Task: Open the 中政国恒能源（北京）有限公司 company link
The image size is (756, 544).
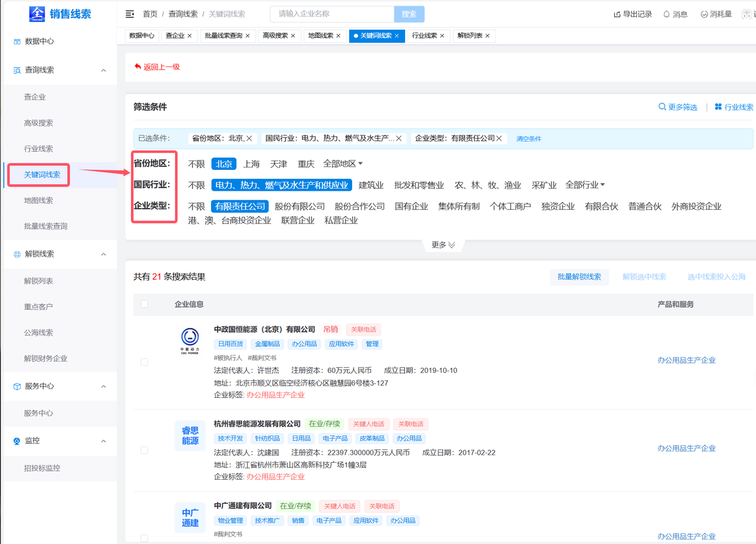Action: (x=265, y=329)
